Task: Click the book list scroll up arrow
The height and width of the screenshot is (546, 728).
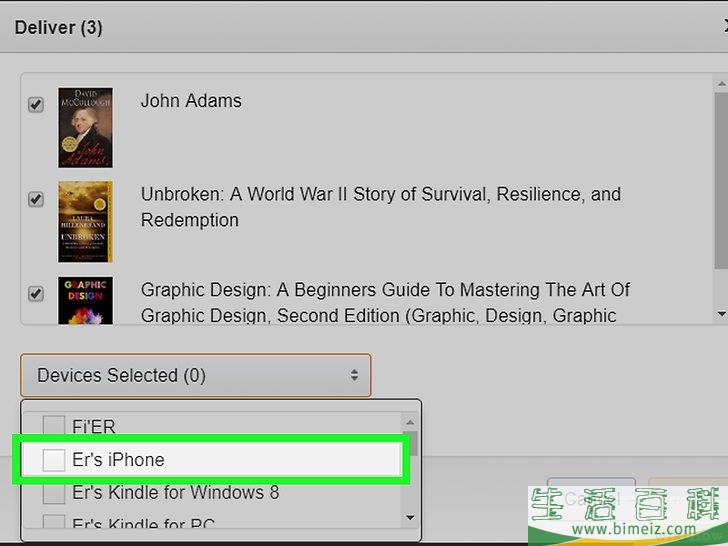Action: click(x=722, y=84)
